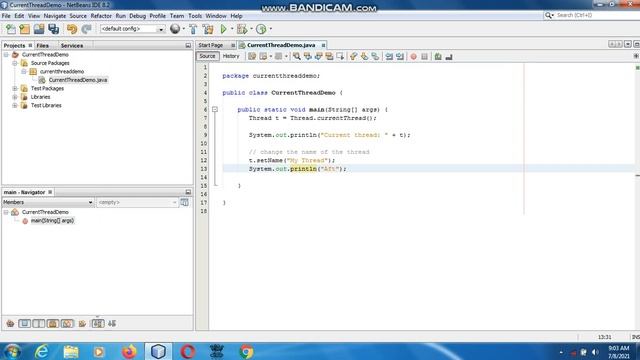
Task: Click the New Project toolbar icon
Action: [x=25, y=29]
